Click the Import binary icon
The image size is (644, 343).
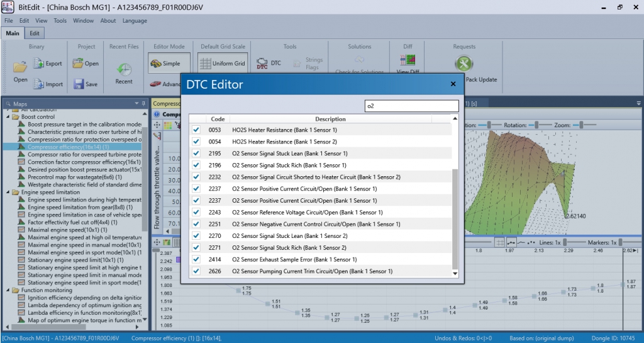(38, 84)
